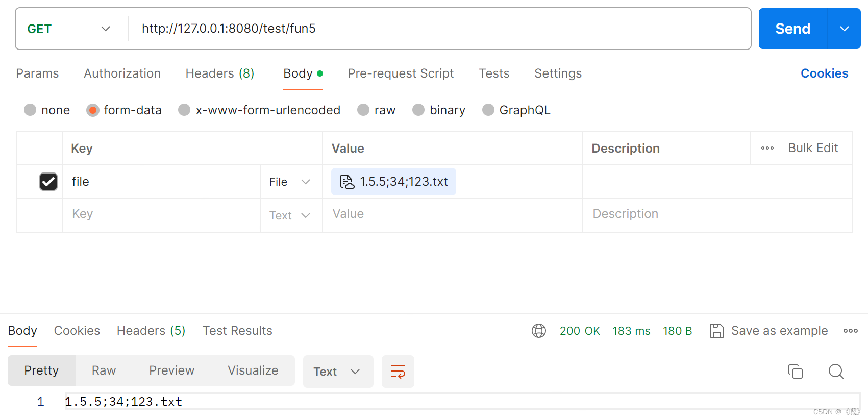Click the empty Key placeholder field
868x420 pixels.
[x=161, y=214]
